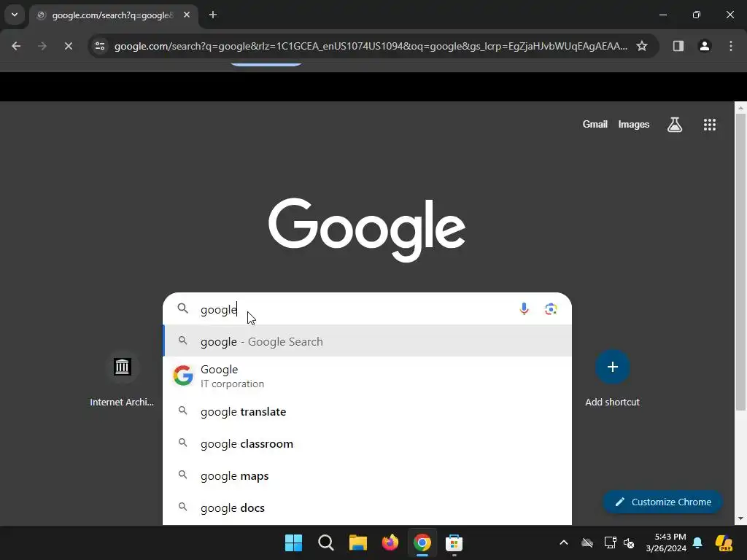This screenshot has height=560, width=747.
Task: Click the Google logo
Action: pos(367,230)
